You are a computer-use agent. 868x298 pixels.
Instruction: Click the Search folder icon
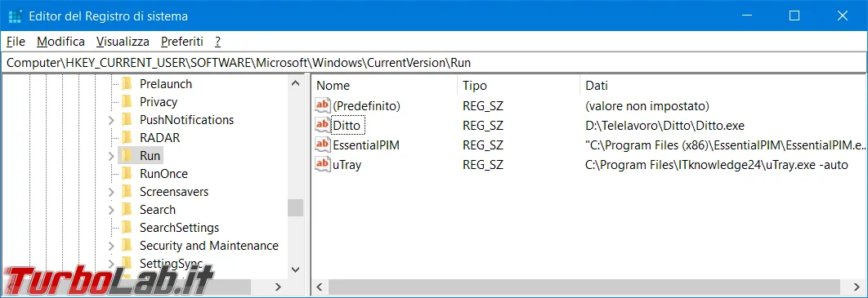tap(128, 210)
